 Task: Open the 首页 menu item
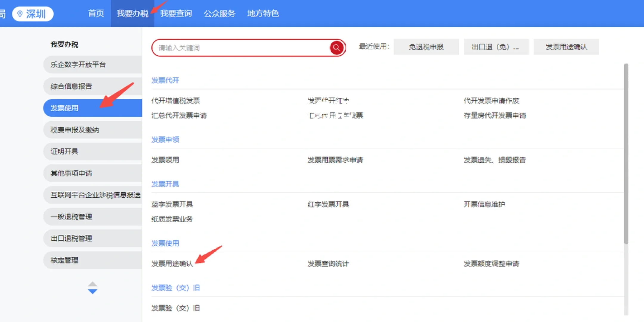(96, 13)
